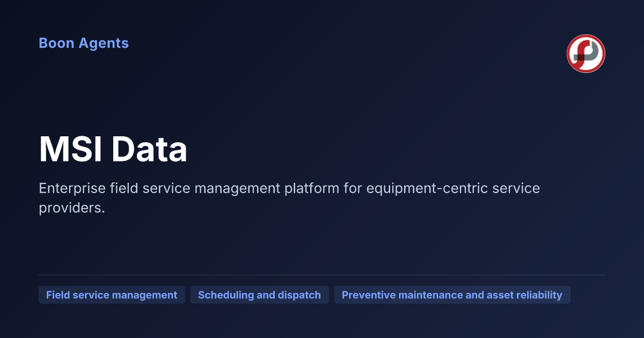644x338 pixels.
Task: Select the Preventive maintenance and asset reliability tag
Action: pyautogui.click(x=452, y=295)
